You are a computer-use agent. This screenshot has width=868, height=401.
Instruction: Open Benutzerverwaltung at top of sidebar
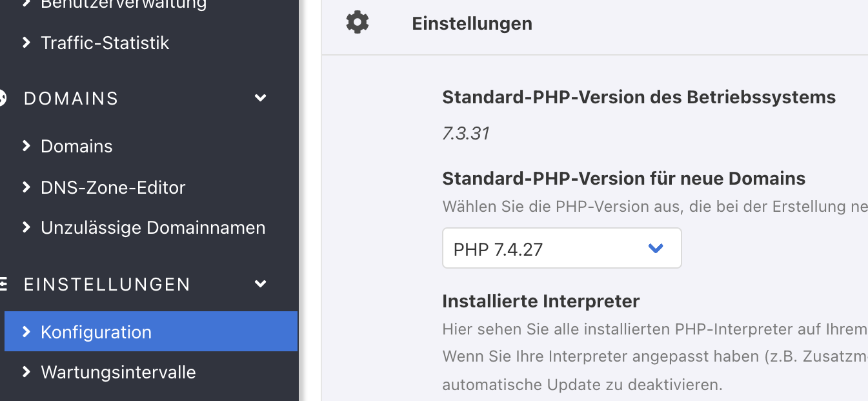[x=123, y=4]
